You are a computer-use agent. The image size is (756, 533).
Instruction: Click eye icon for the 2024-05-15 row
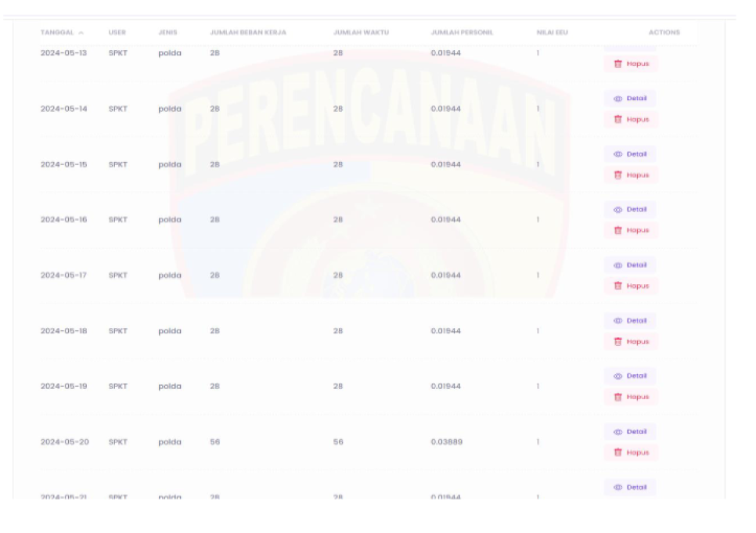tap(617, 154)
